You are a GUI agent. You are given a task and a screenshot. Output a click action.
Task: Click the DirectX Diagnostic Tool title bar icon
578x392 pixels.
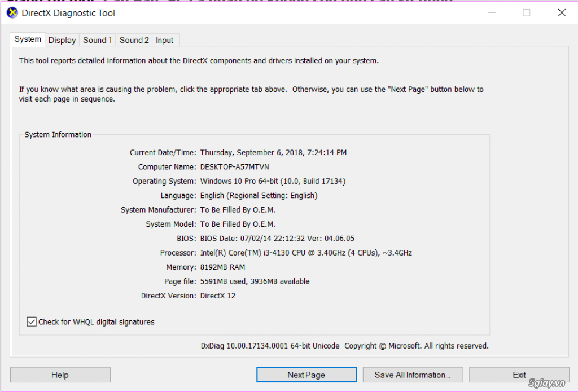(12, 12)
